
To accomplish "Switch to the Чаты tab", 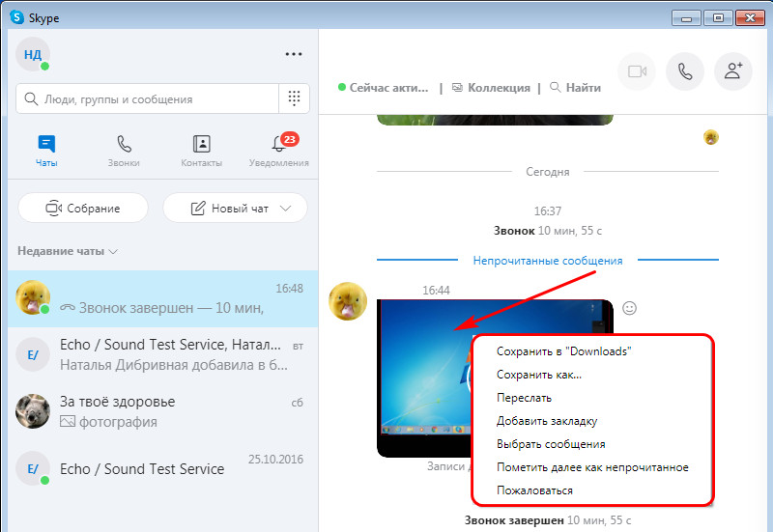I will click(x=46, y=152).
